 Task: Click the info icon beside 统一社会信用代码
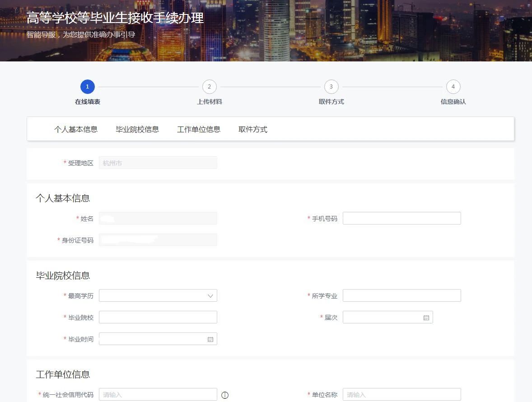[x=225, y=395]
